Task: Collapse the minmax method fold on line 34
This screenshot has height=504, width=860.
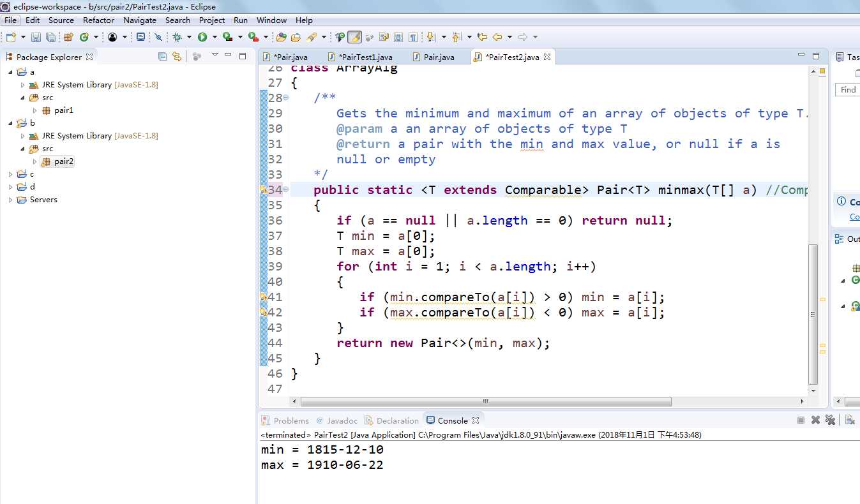Action: coord(285,189)
